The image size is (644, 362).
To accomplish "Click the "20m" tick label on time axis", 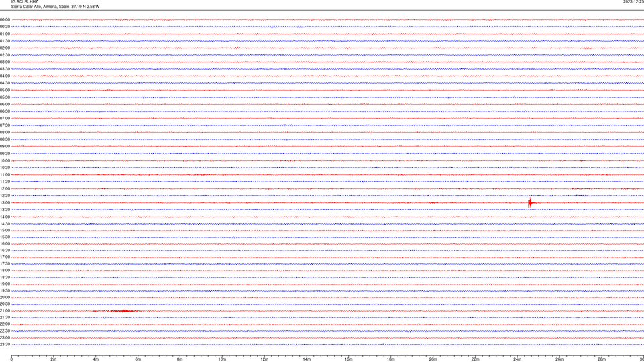I will coord(433,359).
